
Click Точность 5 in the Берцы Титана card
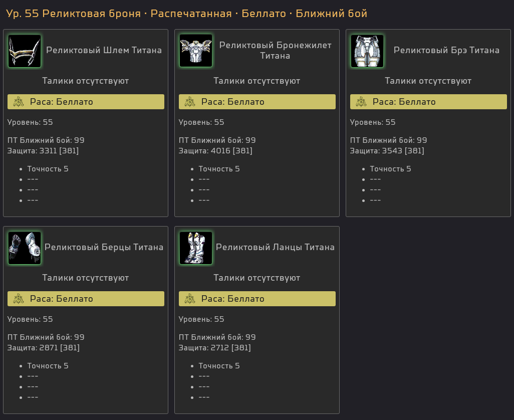48,366
